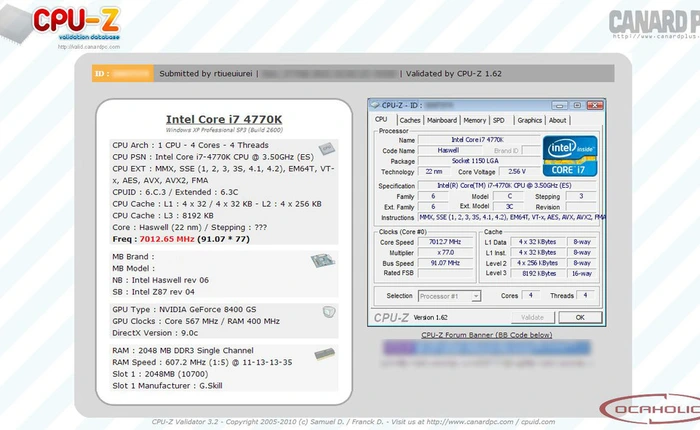Switch to the Caches tab

(x=410, y=120)
